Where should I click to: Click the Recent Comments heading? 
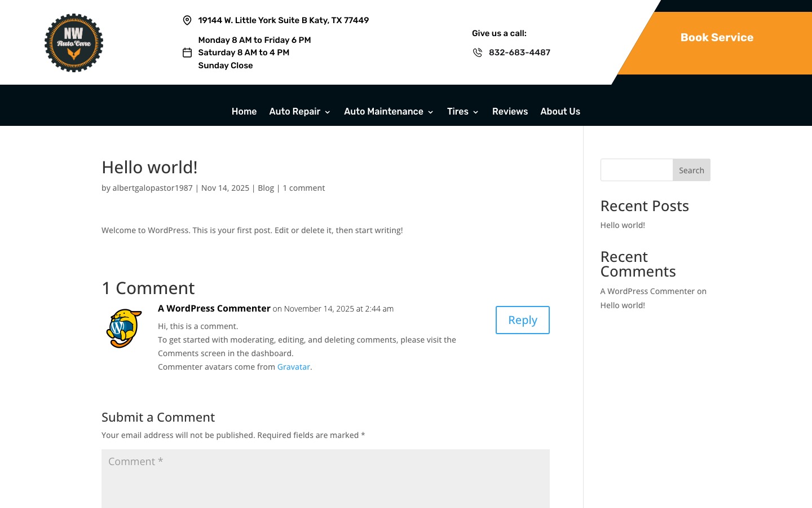coord(638,264)
